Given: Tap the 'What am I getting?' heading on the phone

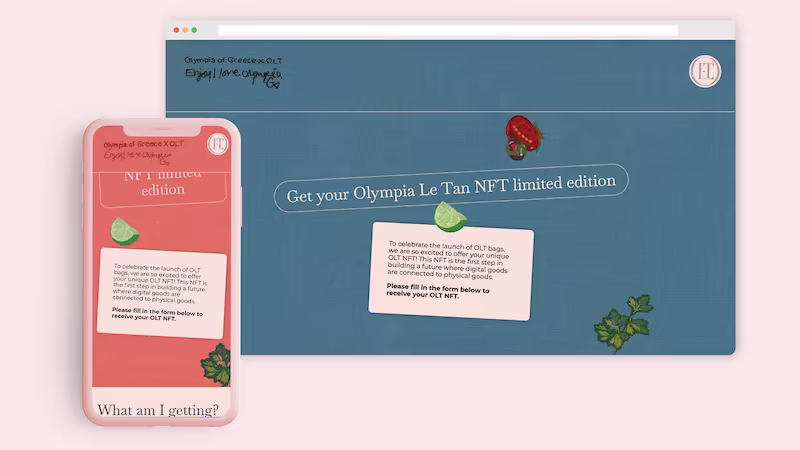Looking at the screenshot, I should pos(158,410).
